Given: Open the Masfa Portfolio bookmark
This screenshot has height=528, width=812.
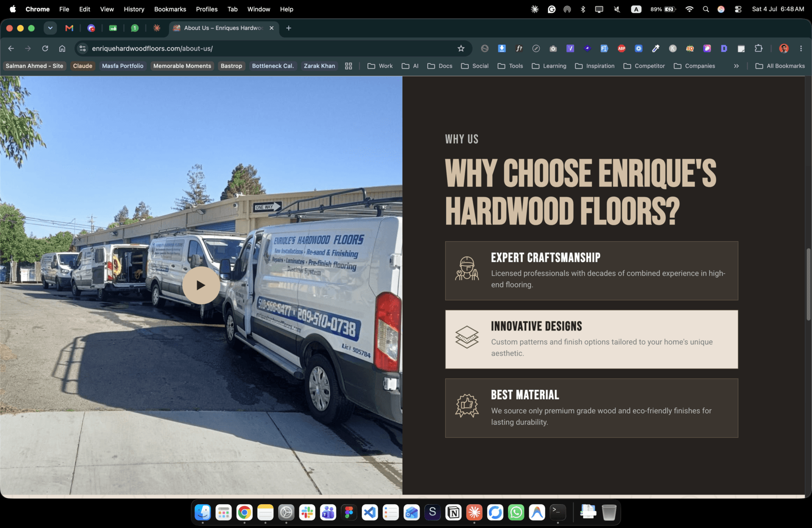Looking at the screenshot, I should click(x=123, y=66).
